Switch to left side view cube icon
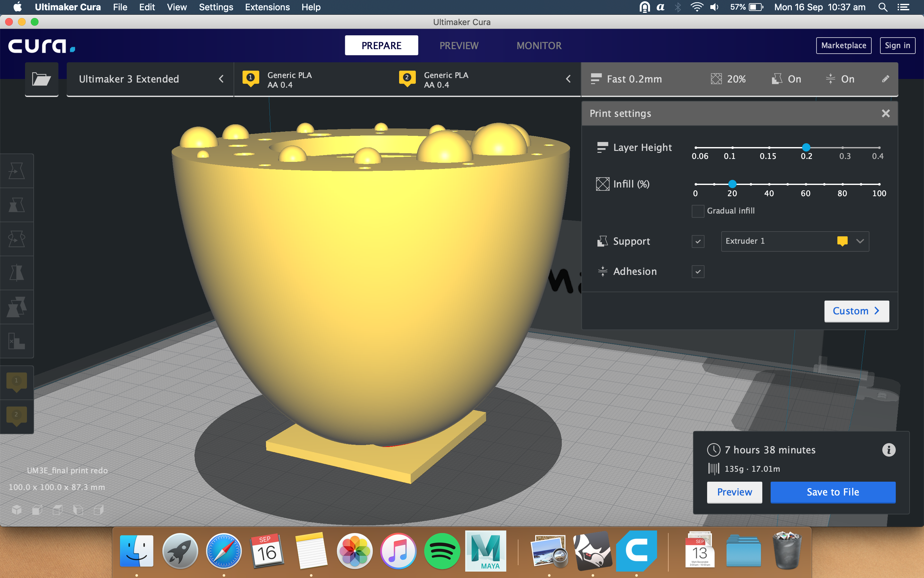 [78, 510]
